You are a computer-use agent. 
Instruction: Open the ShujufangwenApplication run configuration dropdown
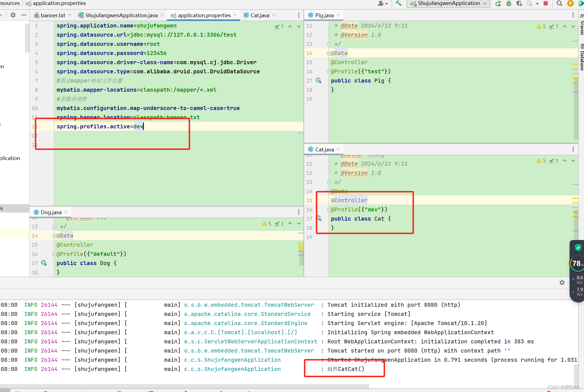[x=448, y=3]
